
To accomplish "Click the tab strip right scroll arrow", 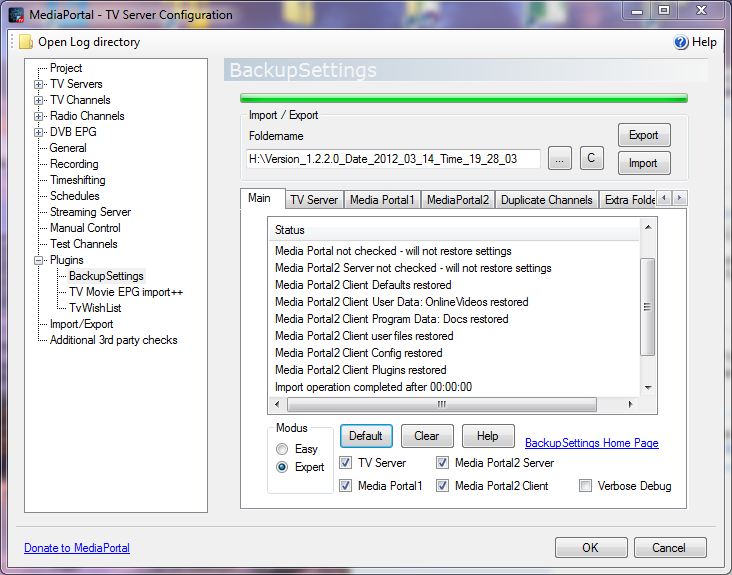I will coord(680,198).
